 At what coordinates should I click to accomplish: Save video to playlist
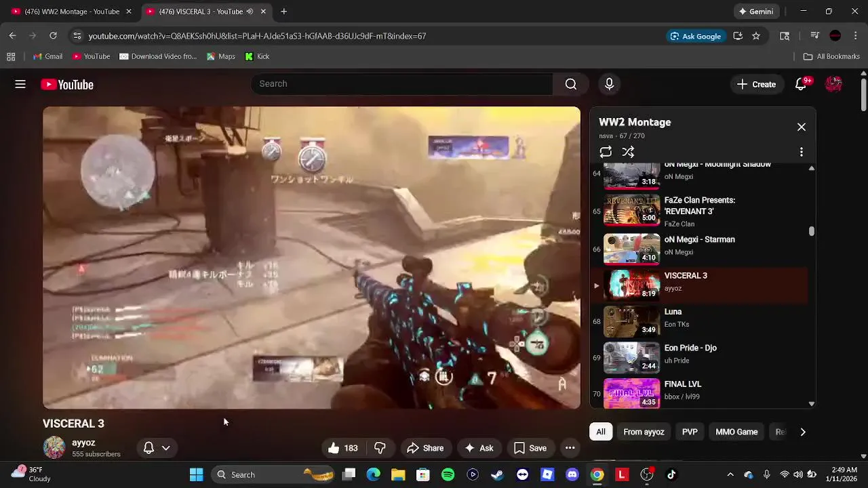530,448
